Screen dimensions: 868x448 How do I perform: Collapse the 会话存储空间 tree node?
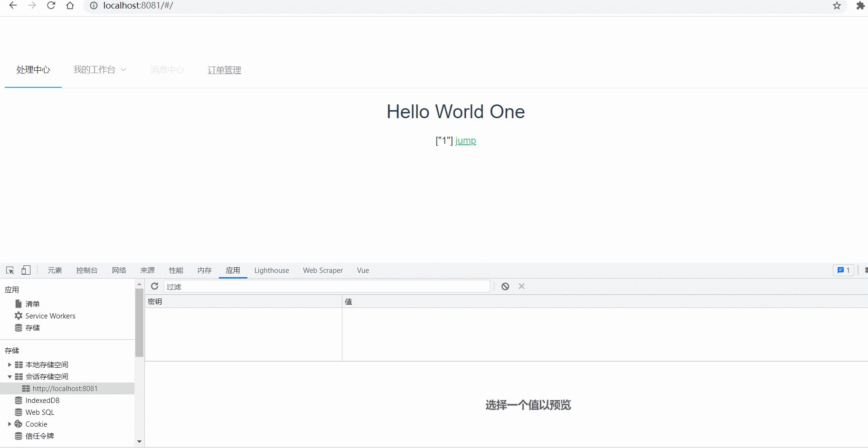(9, 377)
